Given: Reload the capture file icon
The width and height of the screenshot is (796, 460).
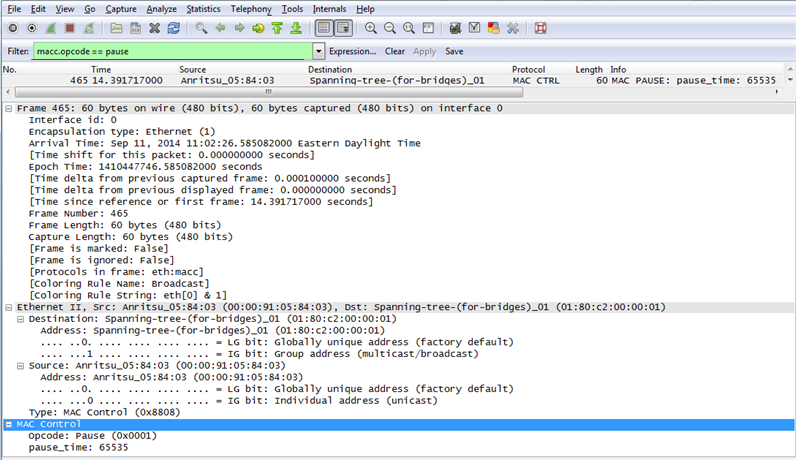Looking at the screenshot, I should (x=174, y=28).
